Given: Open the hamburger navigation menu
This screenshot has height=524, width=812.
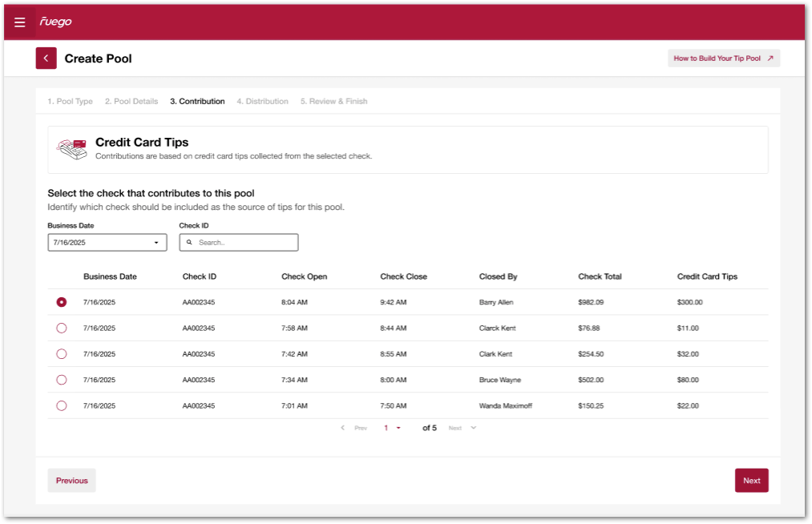Looking at the screenshot, I should [20, 22].
